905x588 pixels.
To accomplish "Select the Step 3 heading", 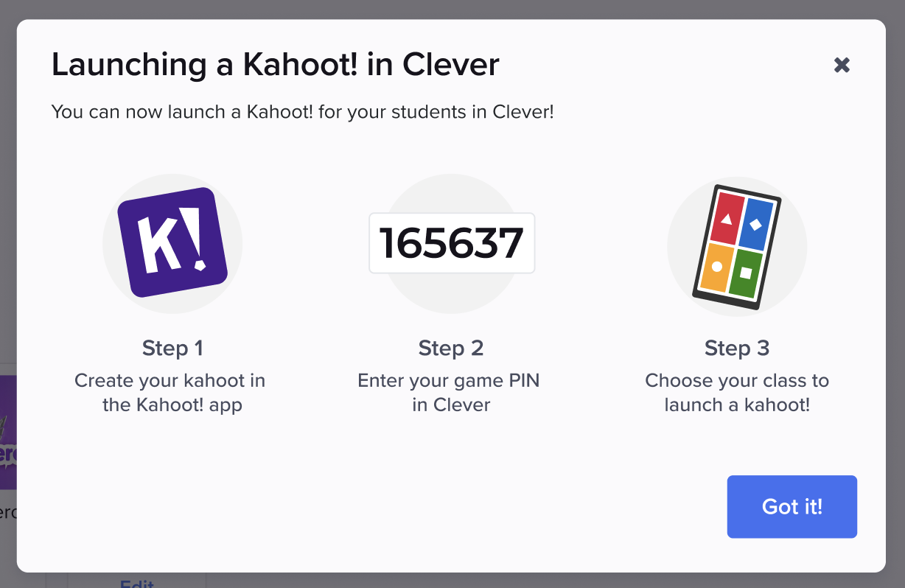I will tap(736, 348).
